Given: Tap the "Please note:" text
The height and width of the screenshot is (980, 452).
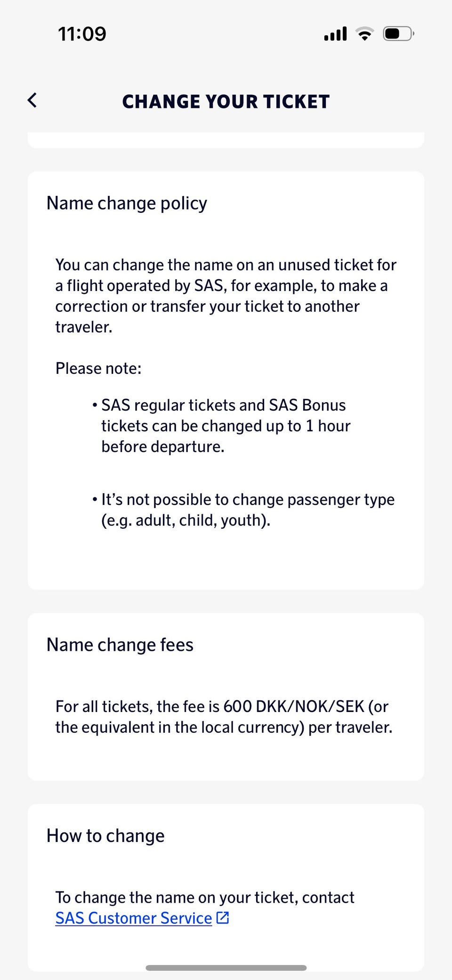Looking at the screenshot, I should point(98,368).
